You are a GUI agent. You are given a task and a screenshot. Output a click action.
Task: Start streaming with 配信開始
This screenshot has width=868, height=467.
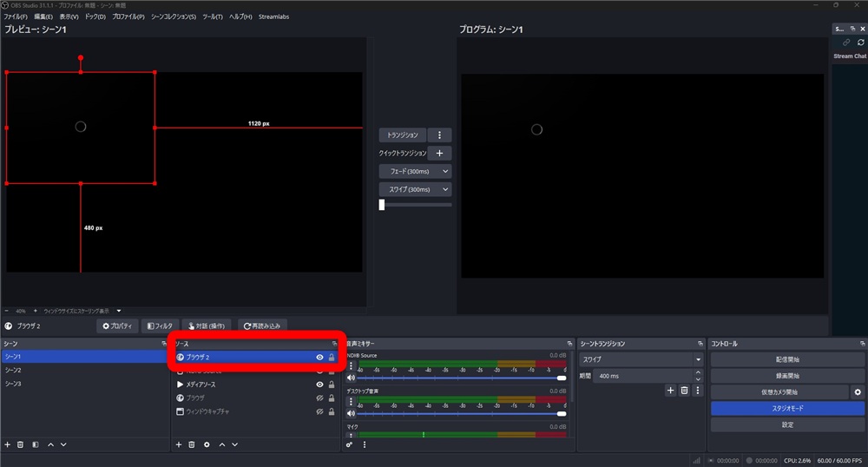point(787,359)
